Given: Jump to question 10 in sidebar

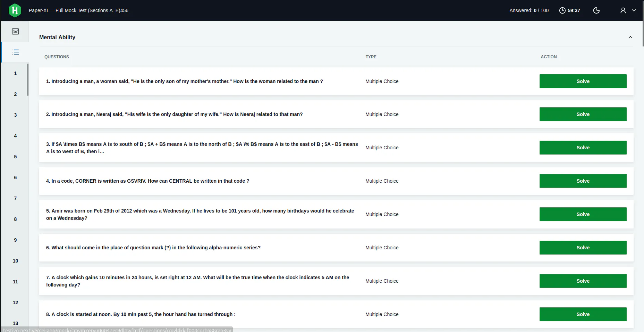Looking at the screenshot, I should pyautogui.click(x=15, y=261).
